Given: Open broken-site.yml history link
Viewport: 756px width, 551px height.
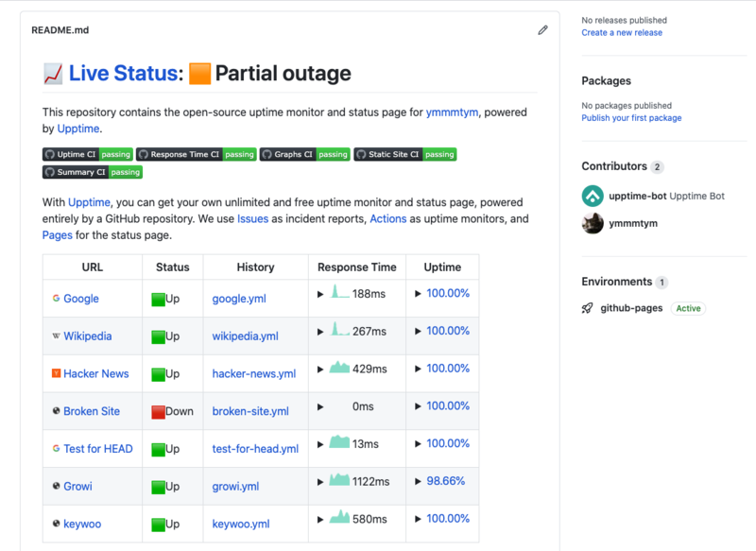Looking at the screenshot, I should 250,411.
